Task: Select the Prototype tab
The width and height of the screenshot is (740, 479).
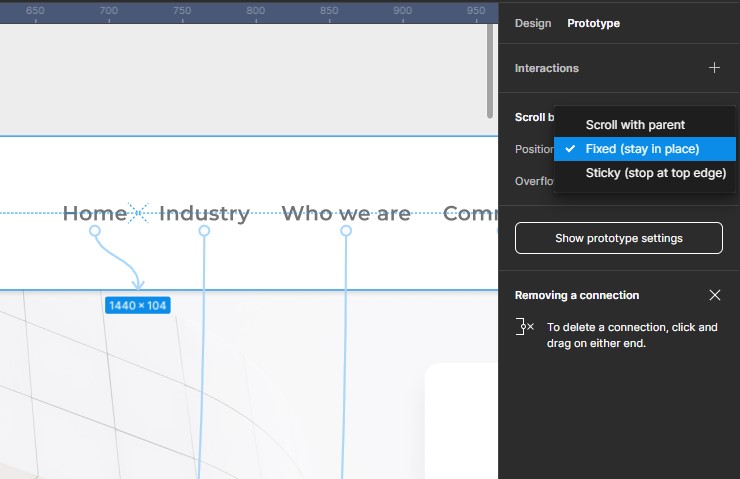Action: coord(593,23)
